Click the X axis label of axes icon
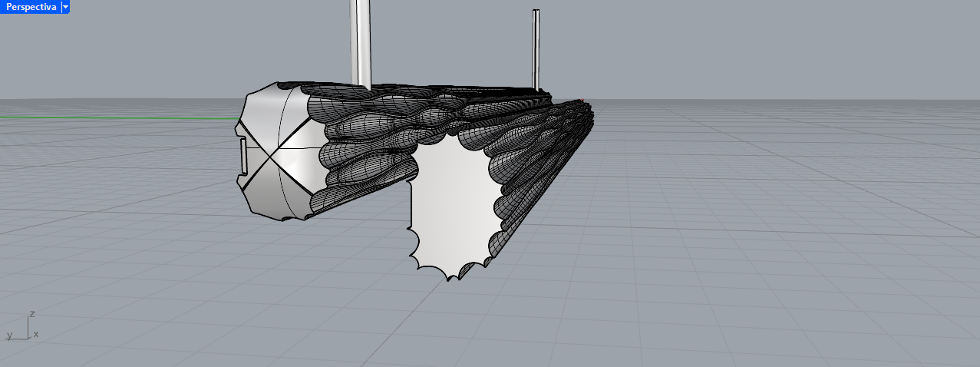The image size is (980, 367). point(36,335)
